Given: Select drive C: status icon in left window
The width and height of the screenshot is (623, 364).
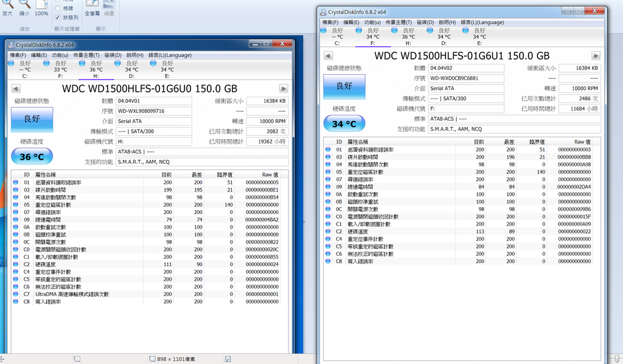Looking at the screenshot, I should [x=11, y=63].
